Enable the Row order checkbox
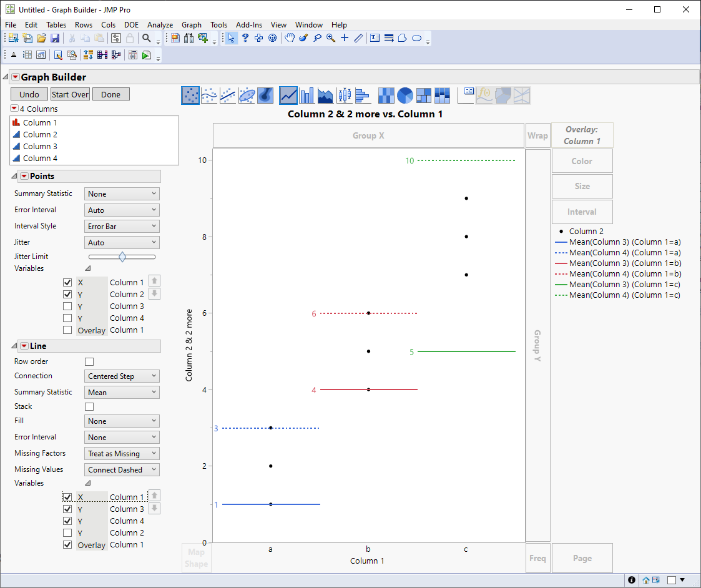Image resolution: width=701 pixels, height=588 pixels. 89,362
